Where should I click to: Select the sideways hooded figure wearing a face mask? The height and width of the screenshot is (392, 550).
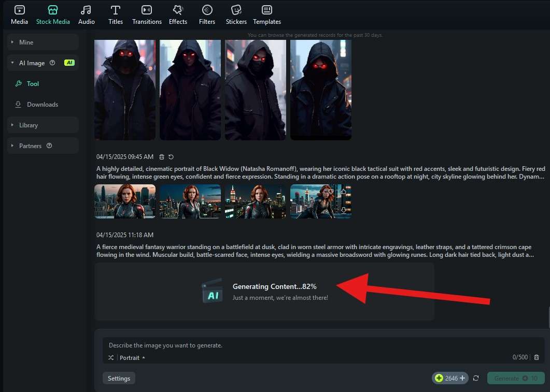tap(256, 90)
